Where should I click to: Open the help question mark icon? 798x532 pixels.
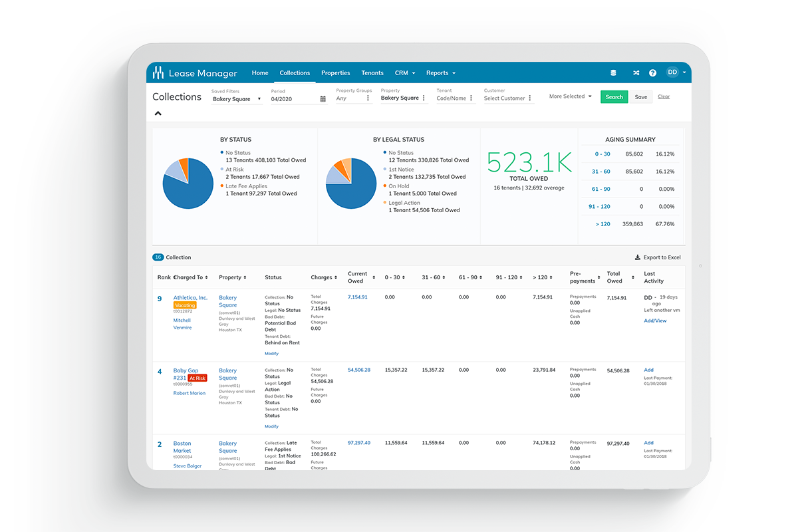(652, 73)
